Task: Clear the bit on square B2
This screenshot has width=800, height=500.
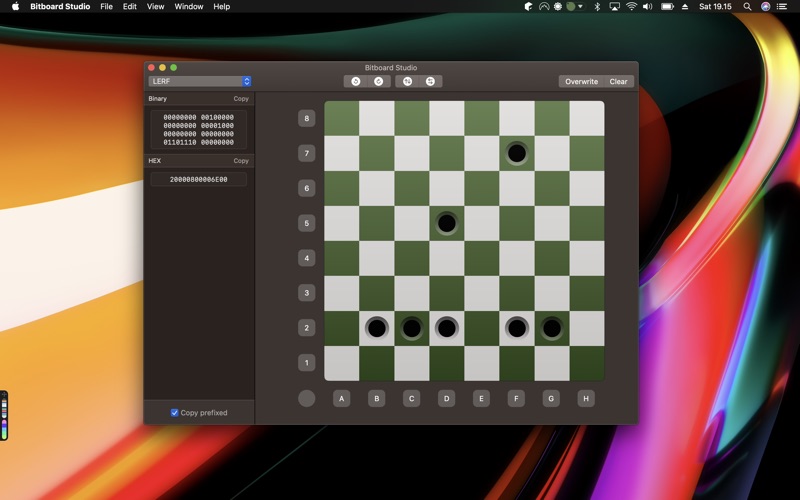Action: (377, 328)
